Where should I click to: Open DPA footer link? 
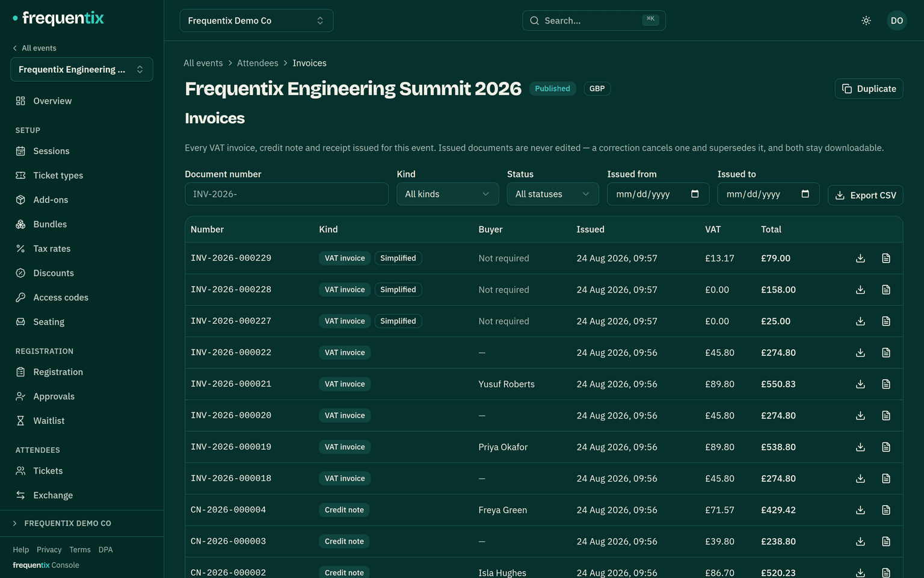pyautogui.click(x=106, y=550)
